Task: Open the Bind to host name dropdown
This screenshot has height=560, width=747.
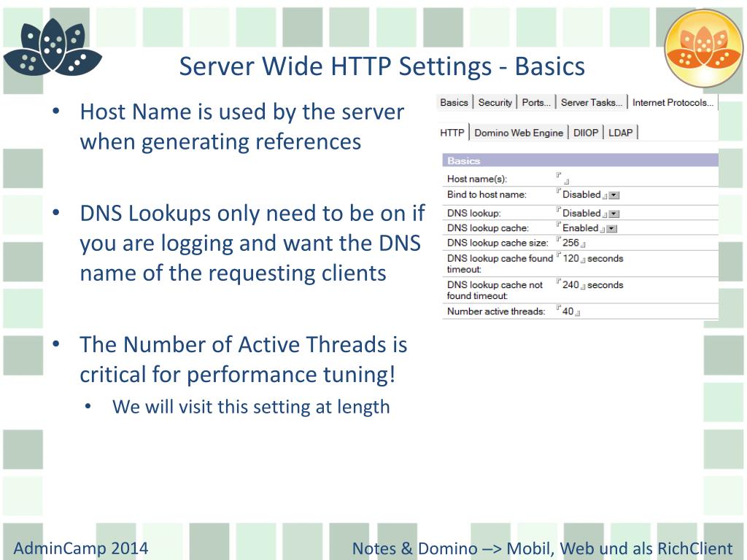Action: pyautogui.click(x=614, y=195)
